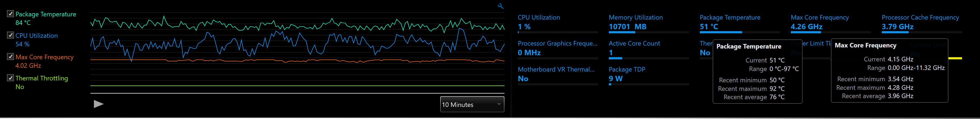The image size is (980, 119).
Task: Select the CPU Utilization monitor tile
Action: tap(558, 24)
